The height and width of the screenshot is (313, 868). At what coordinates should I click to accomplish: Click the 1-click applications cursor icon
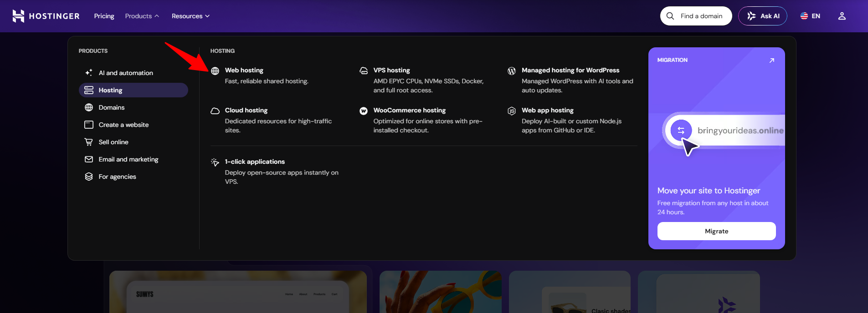215,162
